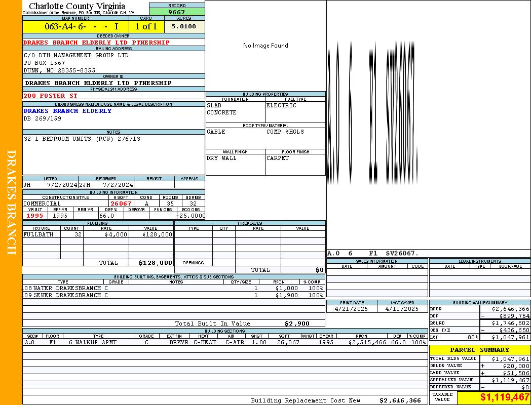Select the deeded owner name in red
The width and height of the screenshot is (532, 405).
pos(96,43)
